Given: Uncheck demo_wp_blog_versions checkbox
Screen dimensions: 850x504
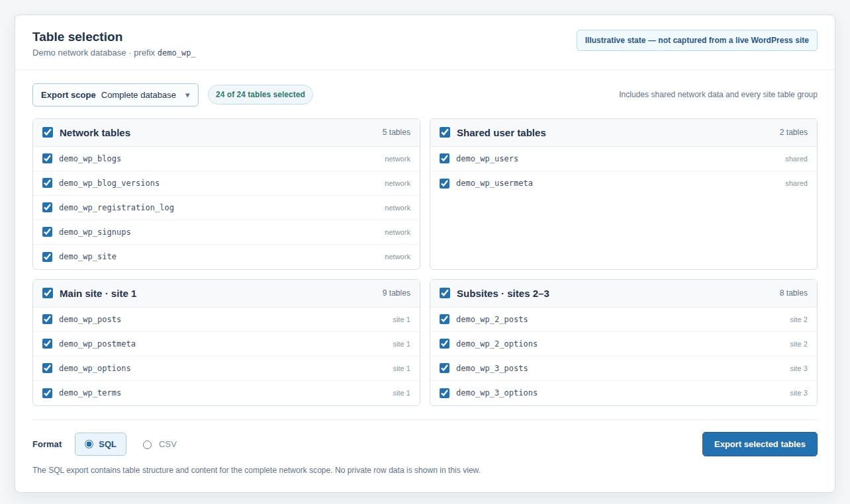Looking at the screenshot, I should [47, 183].
